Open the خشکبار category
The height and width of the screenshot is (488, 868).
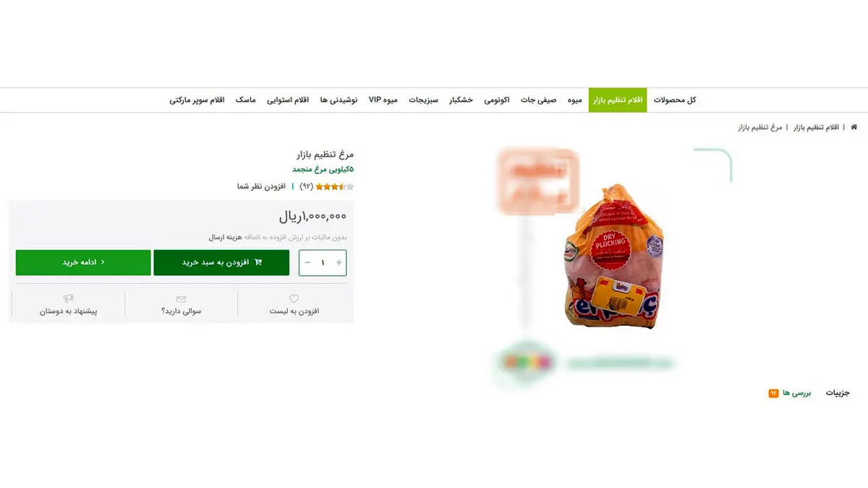pyautogui.click(x=461, y=100)
